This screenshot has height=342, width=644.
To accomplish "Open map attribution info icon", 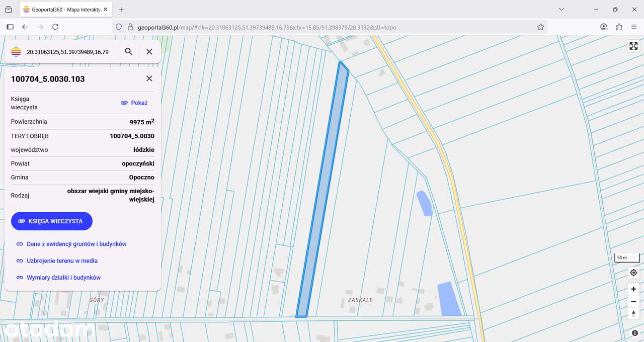I will click(635, 333).
